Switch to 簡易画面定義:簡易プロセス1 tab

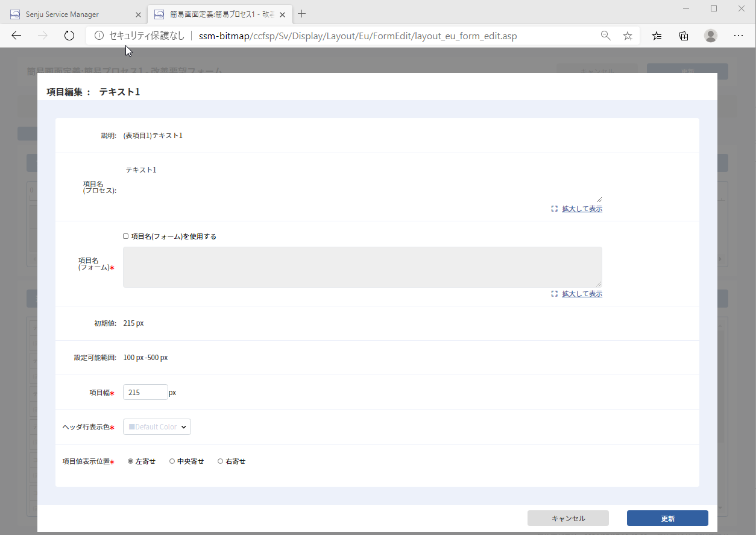pyautogui.click(x=221, y=14)
